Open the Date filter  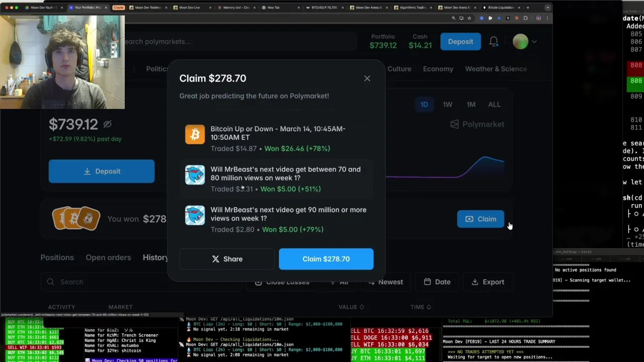pyautogui.click(x=437, y=282)
